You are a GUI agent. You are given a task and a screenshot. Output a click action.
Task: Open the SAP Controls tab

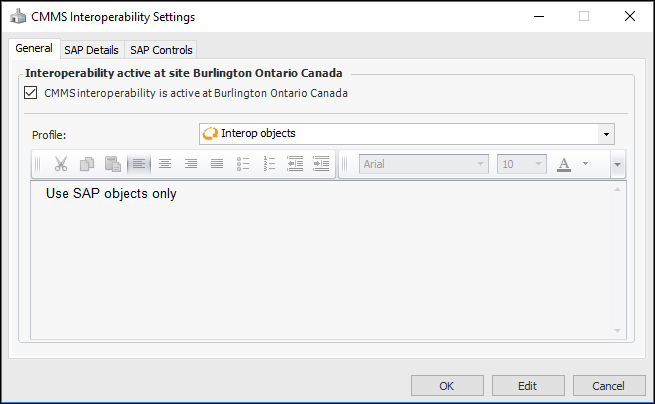(x=161, y=49)
